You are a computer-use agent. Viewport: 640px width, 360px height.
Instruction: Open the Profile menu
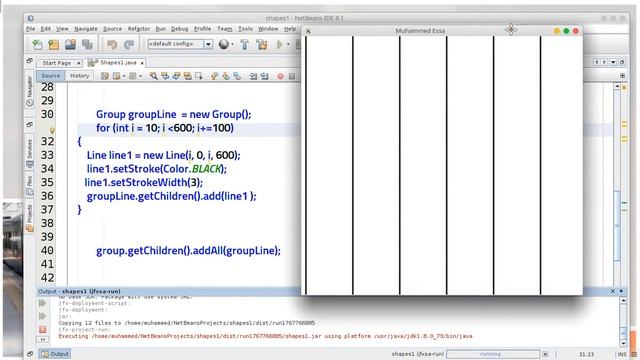coord(202,29)
